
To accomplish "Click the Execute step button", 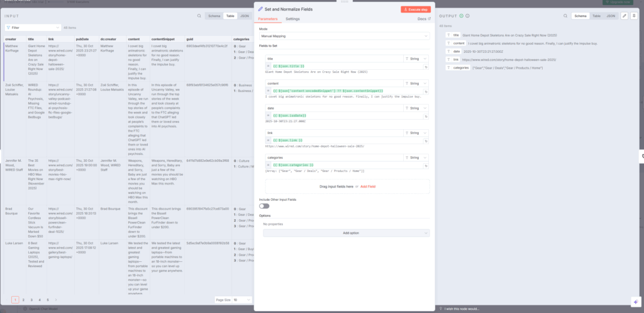I will (x=416, y=9).
